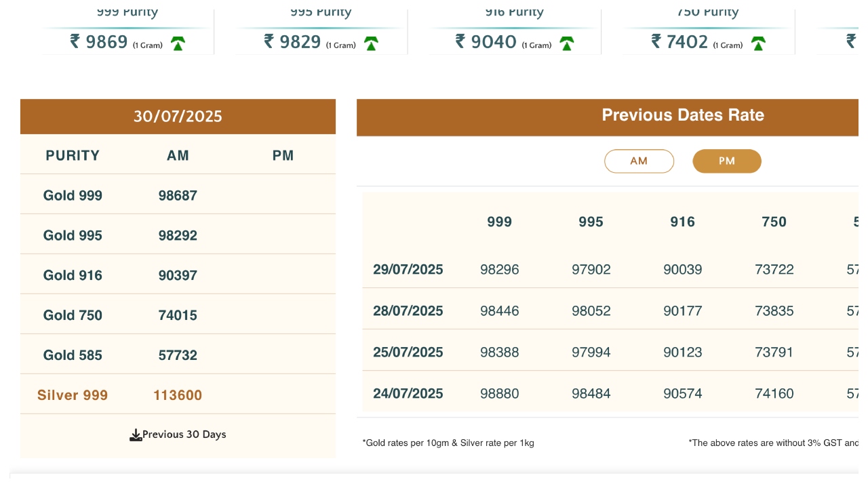
Task: Click the 30/07/2025 date header
Action: 178,117
